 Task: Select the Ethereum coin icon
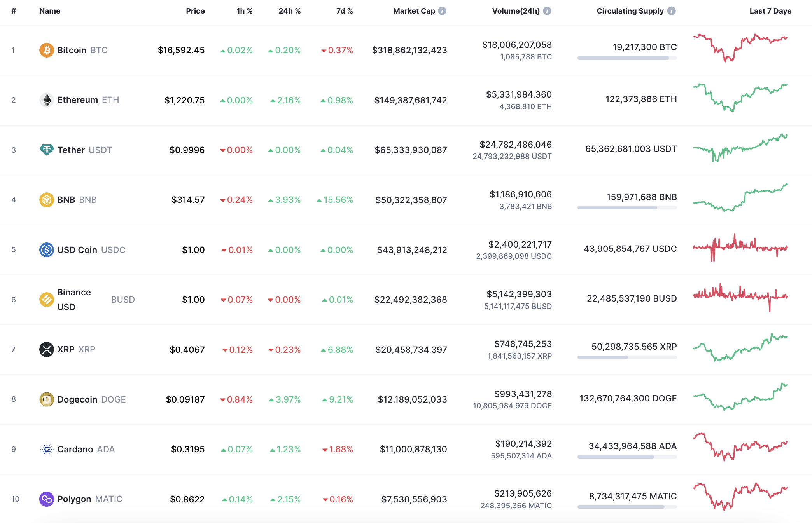[46, 100]
